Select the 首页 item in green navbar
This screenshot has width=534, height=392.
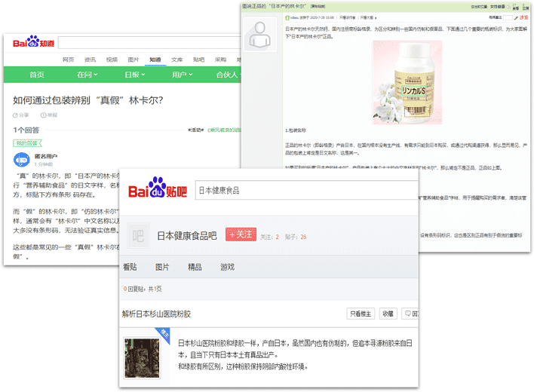[x=36, y=75]
